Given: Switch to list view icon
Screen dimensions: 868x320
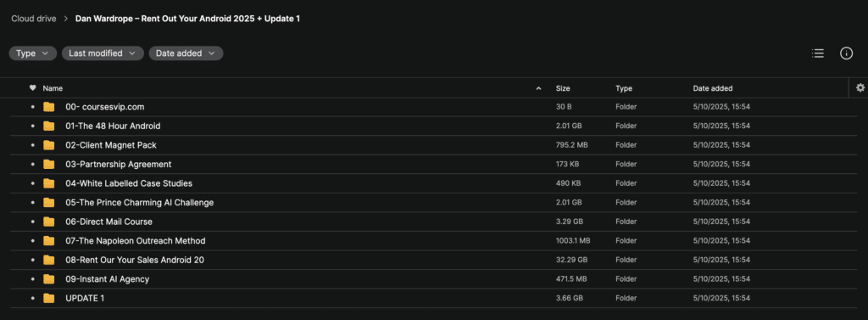Looking at the screenshot, I should pos(818,53).
